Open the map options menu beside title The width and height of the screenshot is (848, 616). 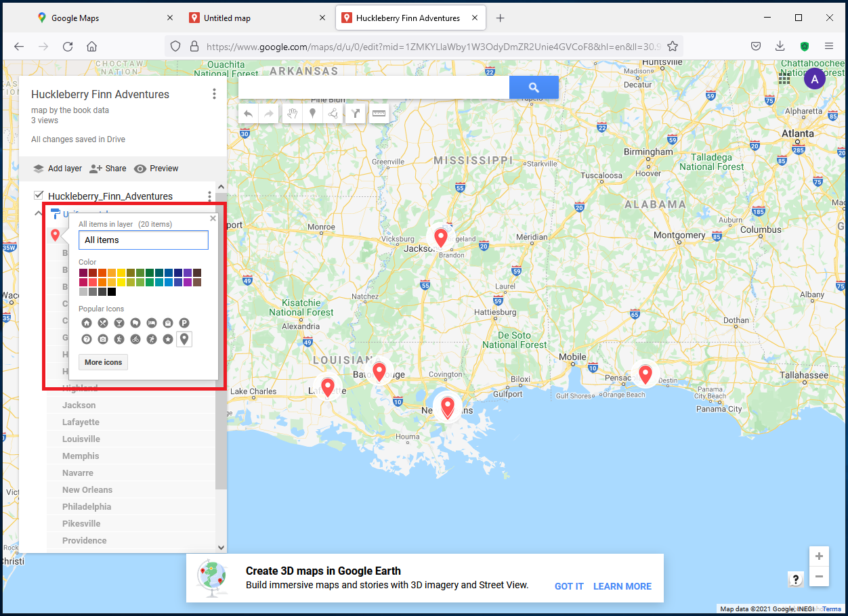coord(214,94)
